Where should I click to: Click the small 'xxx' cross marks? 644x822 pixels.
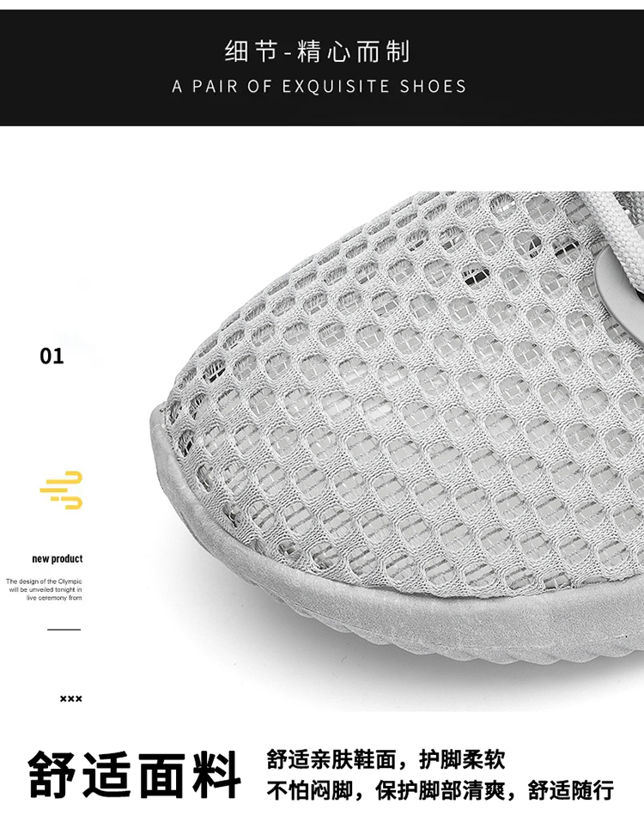point(70,698)
